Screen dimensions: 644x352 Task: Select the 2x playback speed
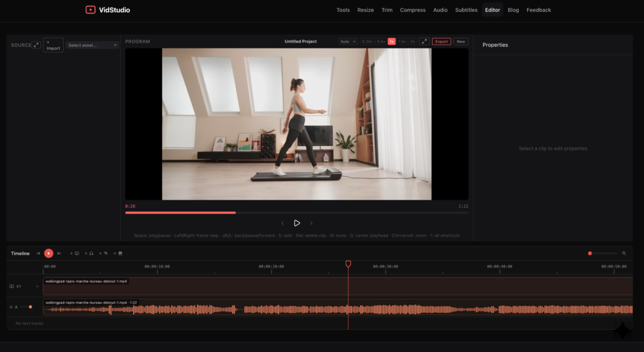coord(413,42)
